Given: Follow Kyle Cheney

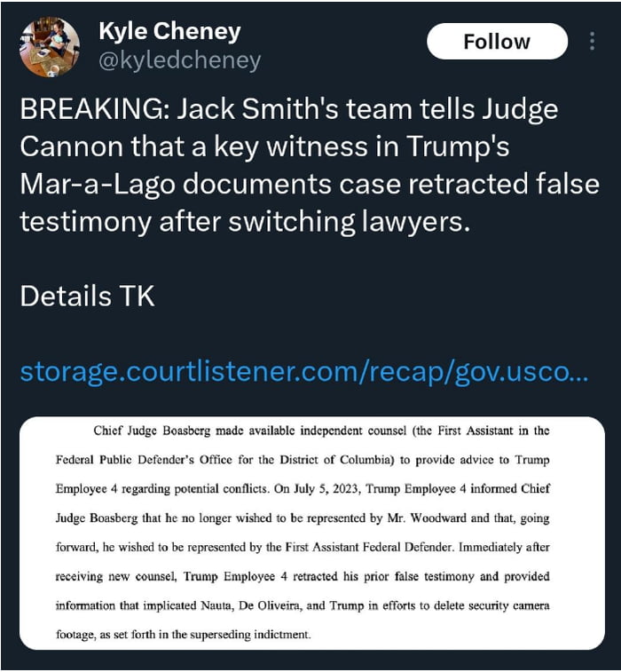Looking at the screenshot, I should [497, 42].
